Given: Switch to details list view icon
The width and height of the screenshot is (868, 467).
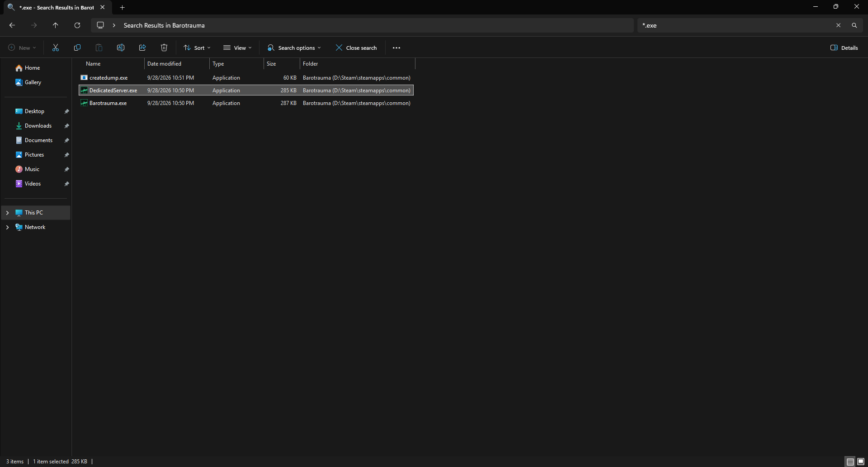Looking at the screenshot, I should tap(850, 462).
